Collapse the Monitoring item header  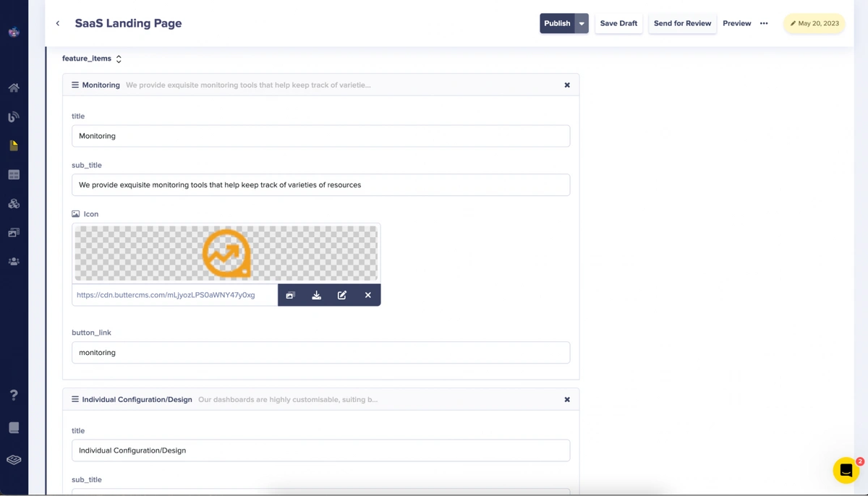[x=101, y=85]
